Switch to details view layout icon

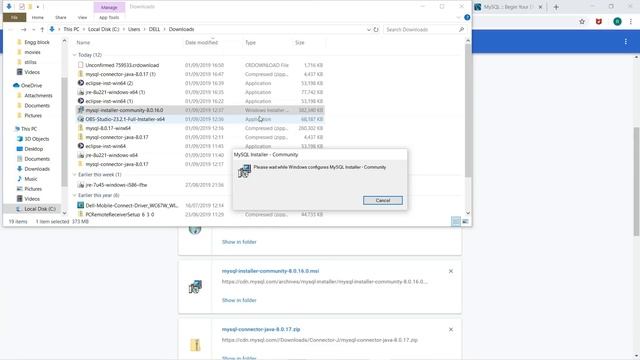tap(456, 221)
